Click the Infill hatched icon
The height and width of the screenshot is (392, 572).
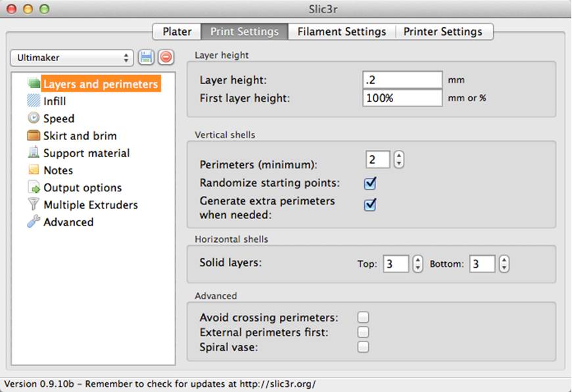34,101
